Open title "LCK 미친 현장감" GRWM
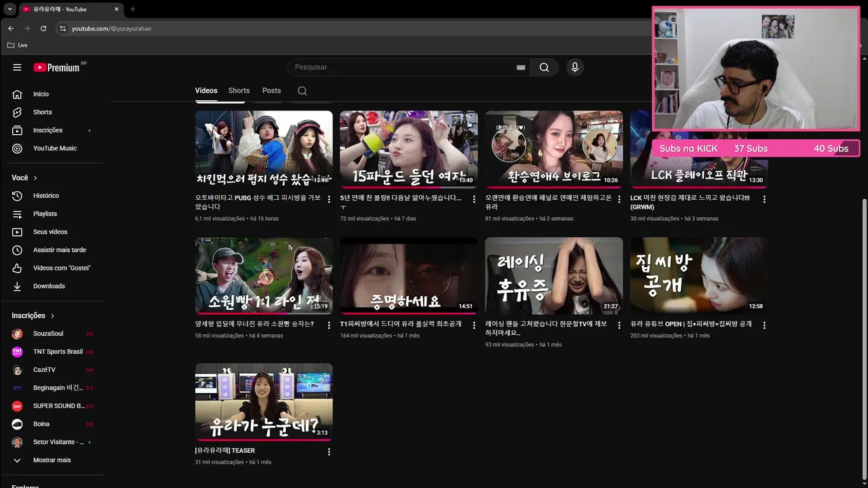 click(690, 202)
